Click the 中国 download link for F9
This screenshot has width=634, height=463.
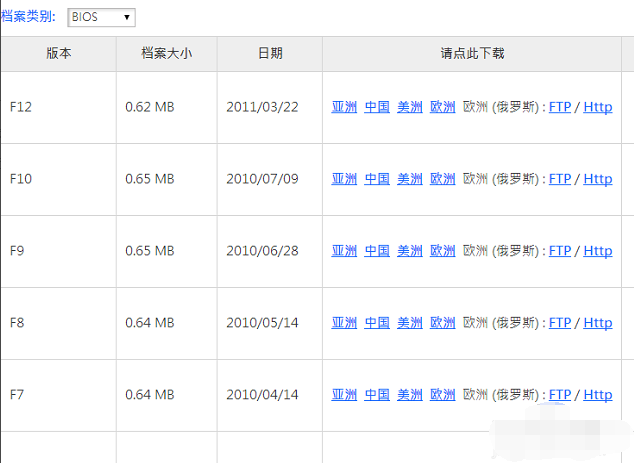(x=377, y=251)
